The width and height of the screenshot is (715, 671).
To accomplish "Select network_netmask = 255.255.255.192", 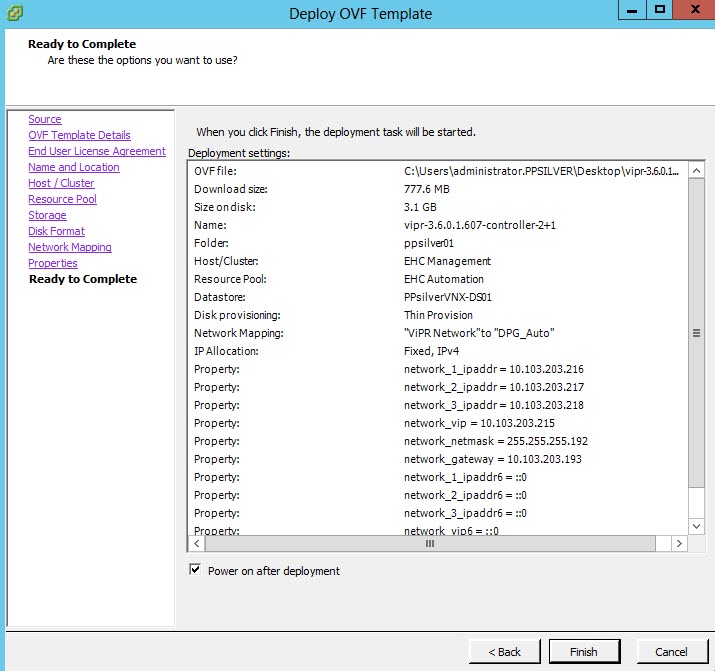I will click(x=496, y=441).
